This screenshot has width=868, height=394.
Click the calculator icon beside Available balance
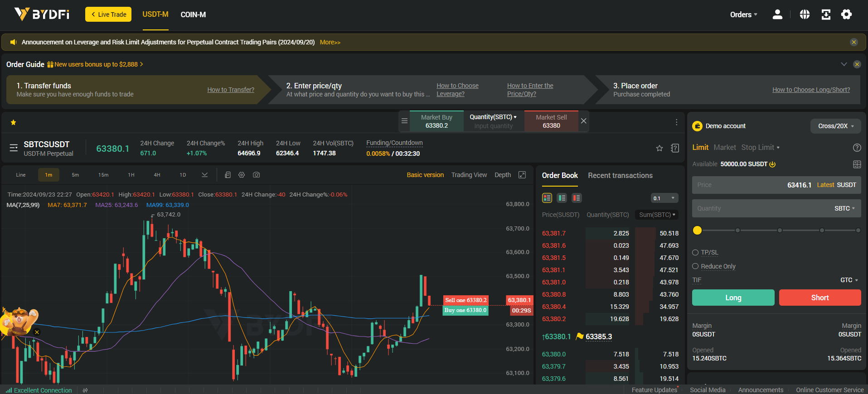pyautogui.click(x=857, y=164)
